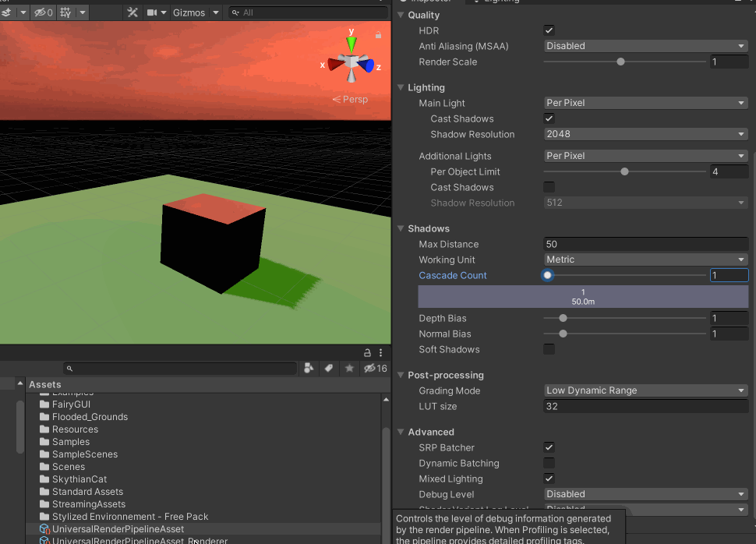The image size is (756, 544).
Task: Open the scene component tools icon
Action: [132, 12]
